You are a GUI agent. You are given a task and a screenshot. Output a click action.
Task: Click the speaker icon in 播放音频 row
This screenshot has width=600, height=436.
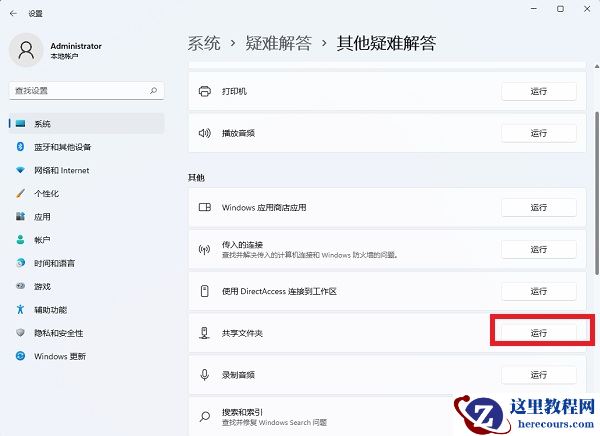[x=205, y=133]
